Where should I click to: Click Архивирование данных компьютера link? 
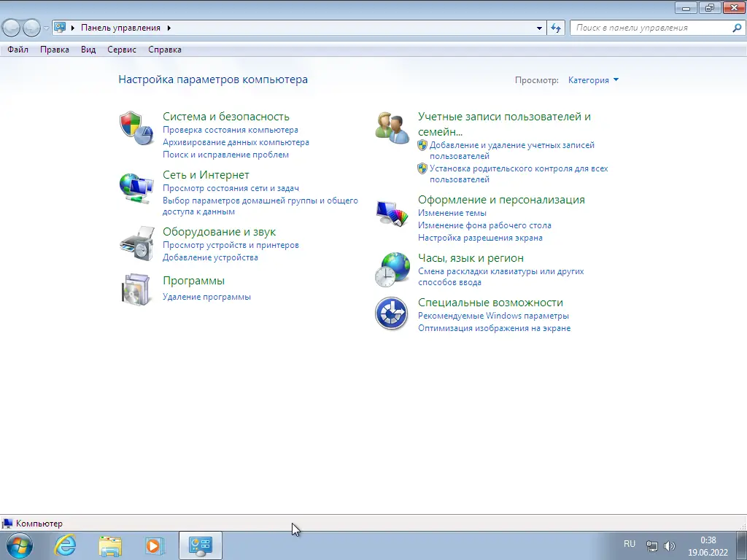[x=236, y=142]
